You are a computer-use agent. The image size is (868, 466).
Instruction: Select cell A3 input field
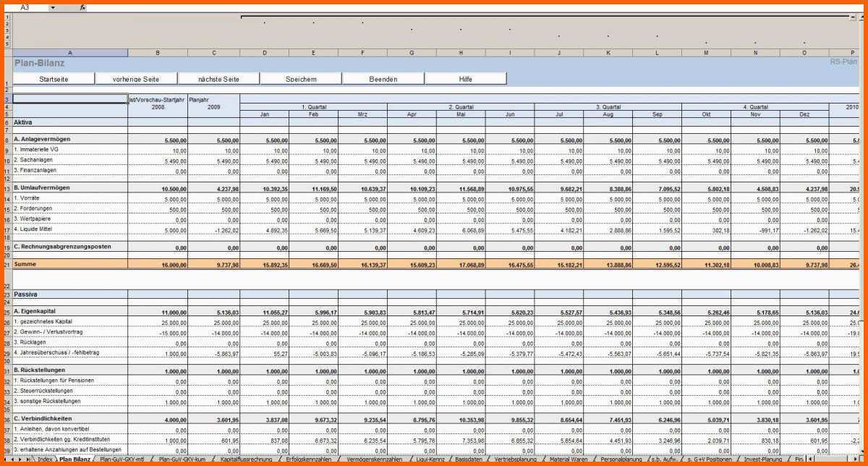coord(70,100)
